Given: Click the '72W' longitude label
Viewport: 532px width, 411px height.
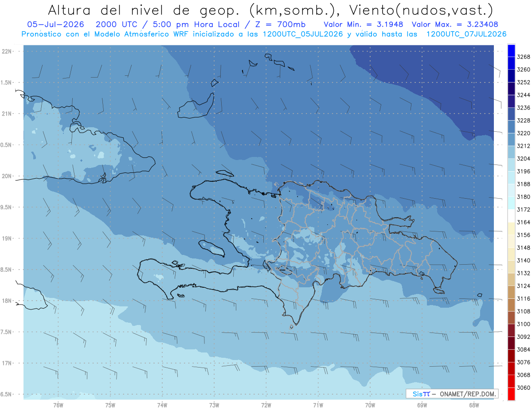Looking at the screenshot, I should click(266, 405).
